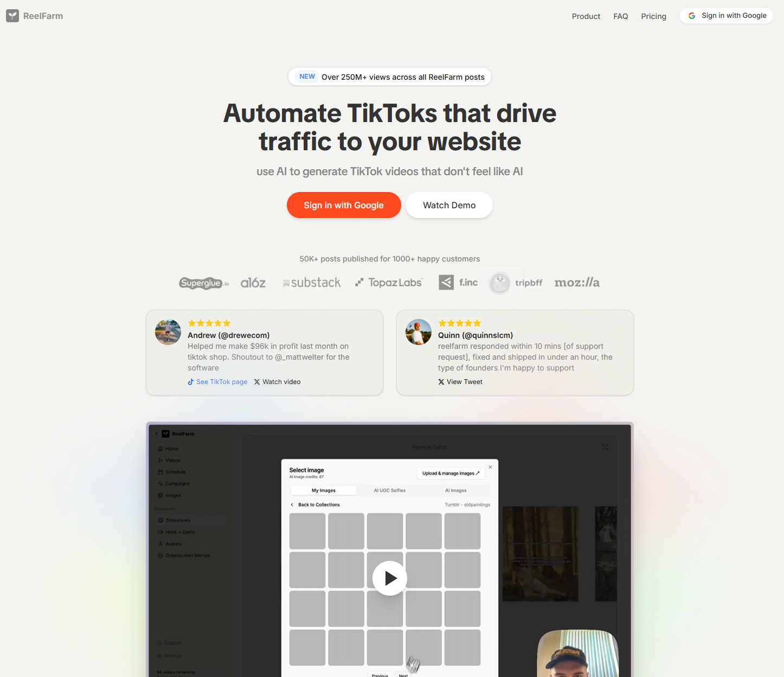The width and height of the screenshot is (784, 677).
Task: Open the Pricing page link
Action: click(x=654, y=16)
